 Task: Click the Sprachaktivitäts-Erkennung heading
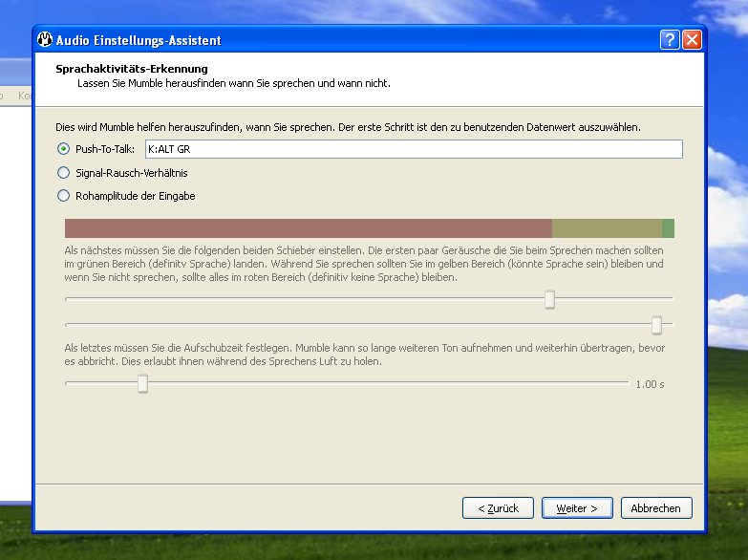click(x=132, y=69)
